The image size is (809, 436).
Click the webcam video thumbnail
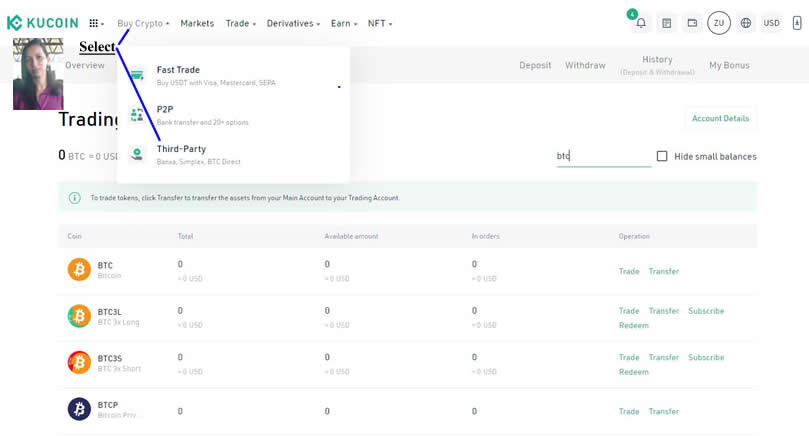(x=38, y=74)
